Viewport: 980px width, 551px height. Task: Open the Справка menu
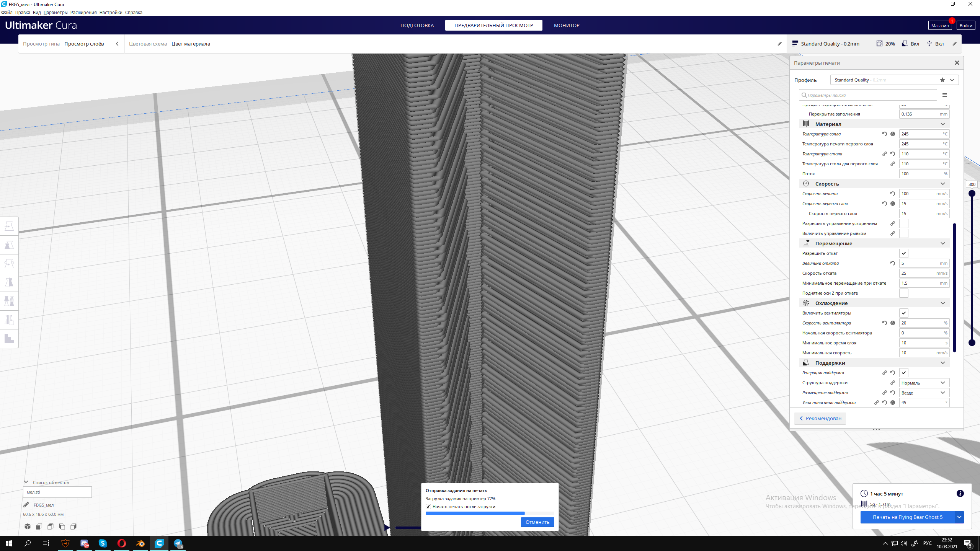pyautogui.click(x=134, y=12)
